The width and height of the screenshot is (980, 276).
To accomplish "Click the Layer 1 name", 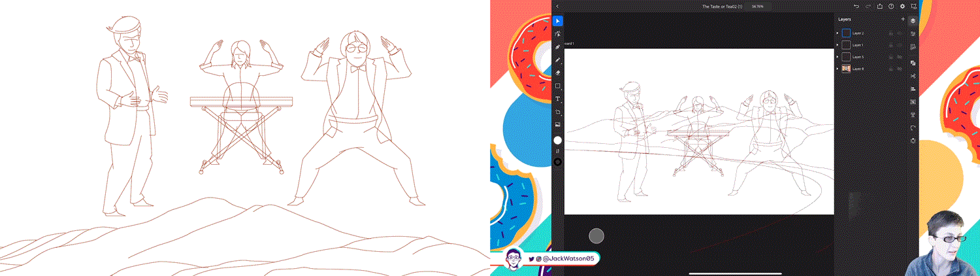I will 858,44.
